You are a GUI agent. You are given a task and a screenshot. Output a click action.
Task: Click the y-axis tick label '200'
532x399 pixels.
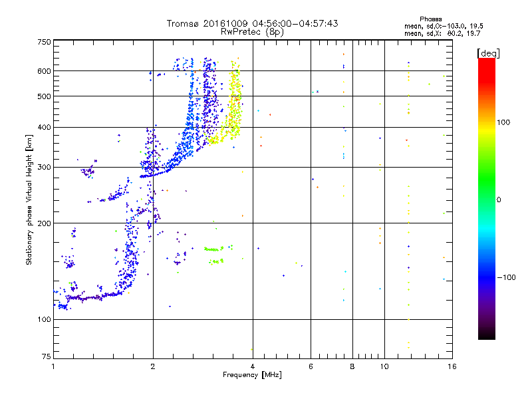tap(44, 223)
